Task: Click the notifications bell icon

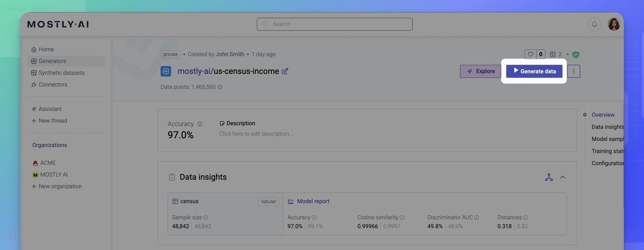Action: click(x=594, y=24)
